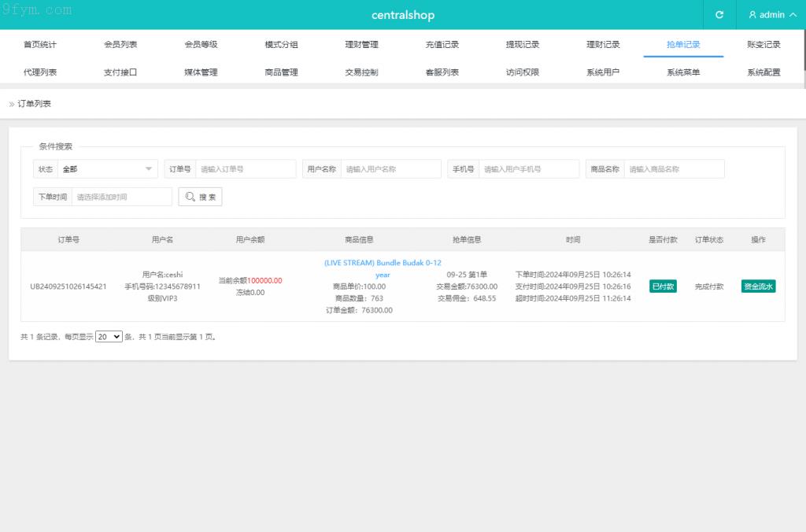Switch to the 首页统计 tab
The height and width of the screenshot is (532, 806).
(x=40, y=45)
